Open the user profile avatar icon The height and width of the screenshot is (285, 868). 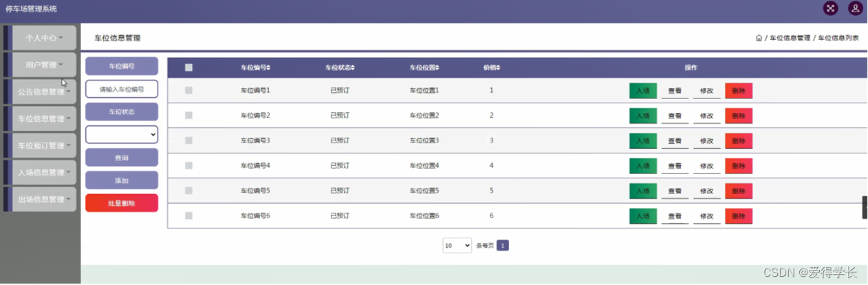855,8
